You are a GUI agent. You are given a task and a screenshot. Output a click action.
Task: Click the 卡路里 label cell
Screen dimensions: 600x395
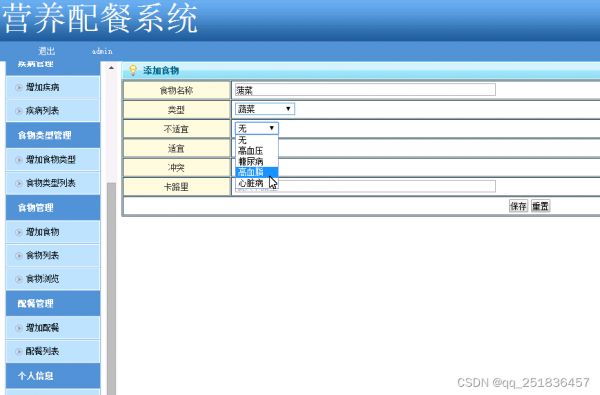(x=176, y=187)
